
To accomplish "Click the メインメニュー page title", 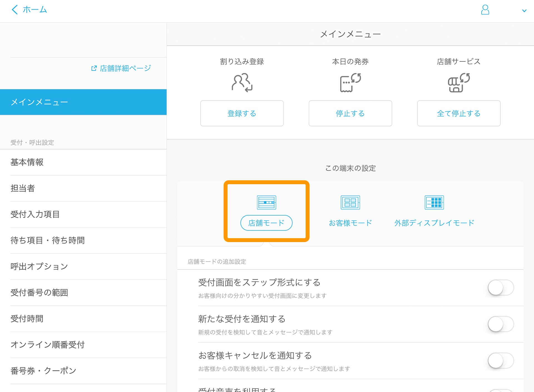I will click(350, 34).
